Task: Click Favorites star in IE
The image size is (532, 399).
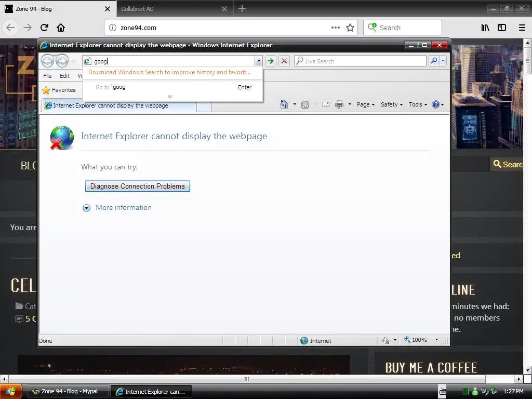Action: coord(46,90)
